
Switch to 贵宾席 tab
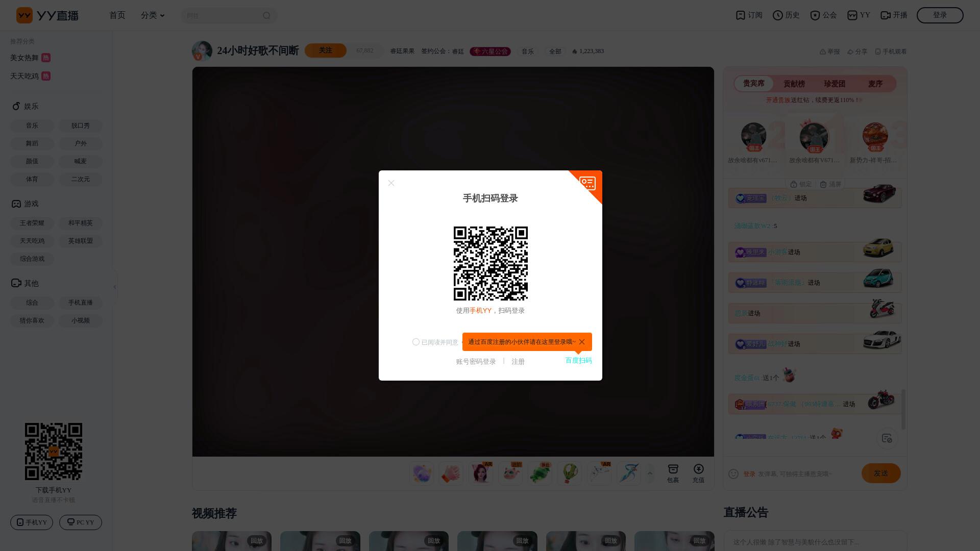(754, 84)
